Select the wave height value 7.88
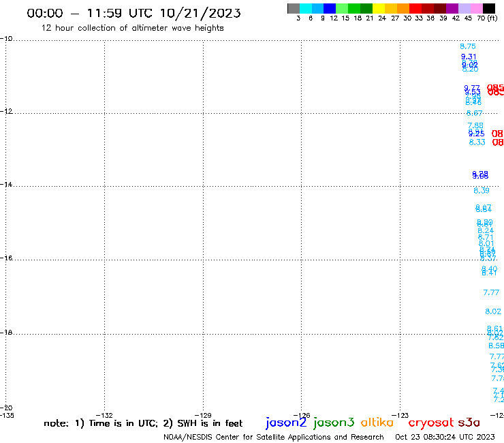Viewport: 504px width, 443px height. click(x=475, y=125)
